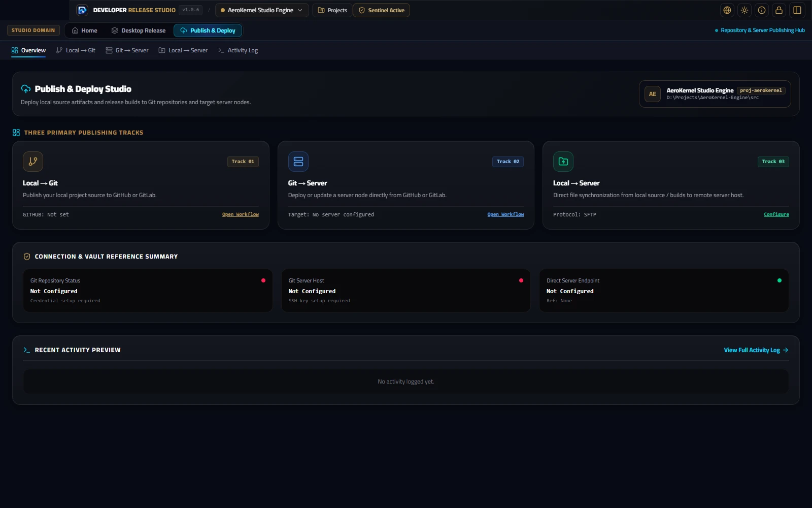Viewport: 812px width, 508px height.
Task: Click the AE project avatar
Action: tap(653, 94)
